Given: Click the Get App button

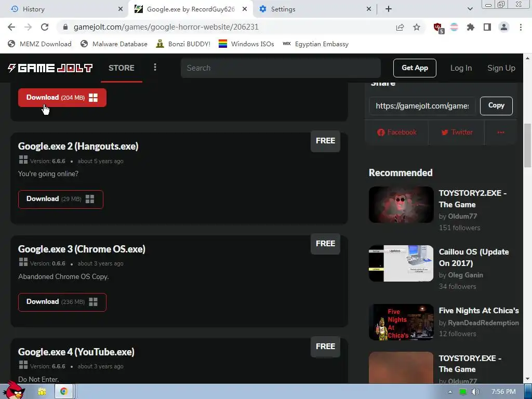Looking at the screenshot, I should (415, 68).
